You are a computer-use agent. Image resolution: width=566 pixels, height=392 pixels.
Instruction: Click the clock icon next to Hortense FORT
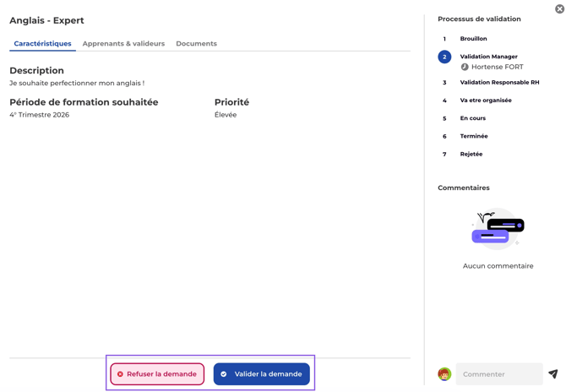465,67
